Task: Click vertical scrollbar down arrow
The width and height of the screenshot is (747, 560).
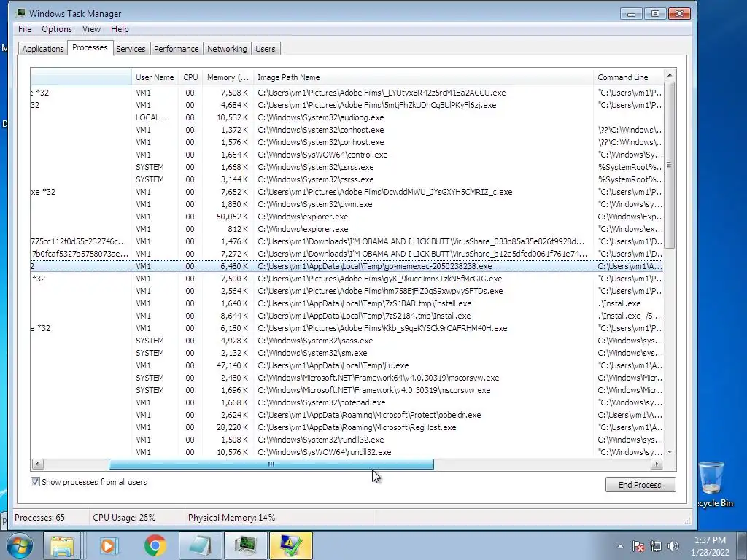Action: [670, 452]
